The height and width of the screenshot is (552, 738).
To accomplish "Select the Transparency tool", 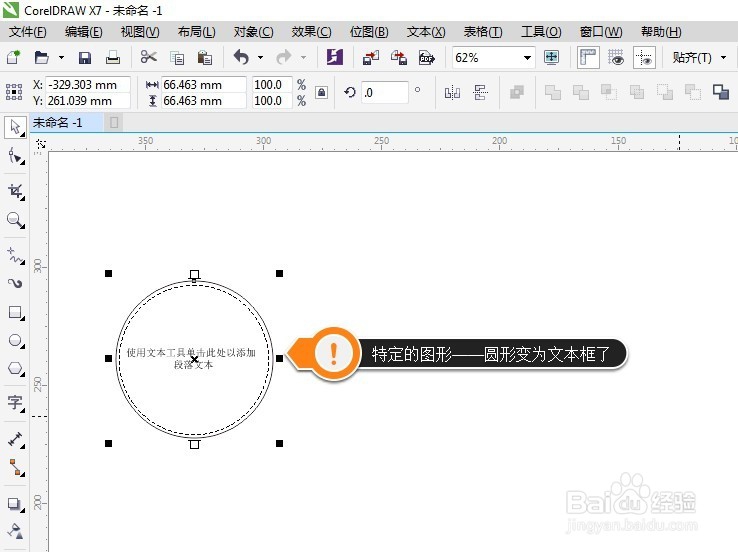I will [x=15, y=531].
